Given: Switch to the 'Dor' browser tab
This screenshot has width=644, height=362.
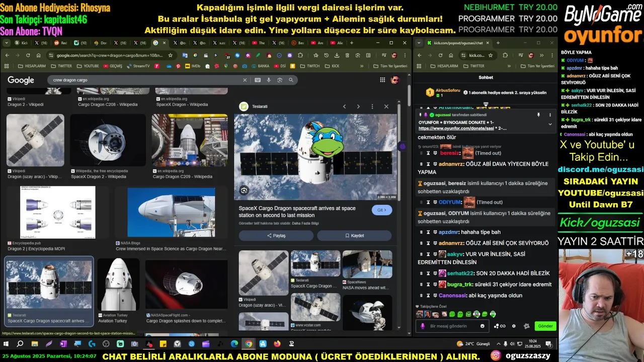Looking at the screenshot, I should click(x=100, y=43).
